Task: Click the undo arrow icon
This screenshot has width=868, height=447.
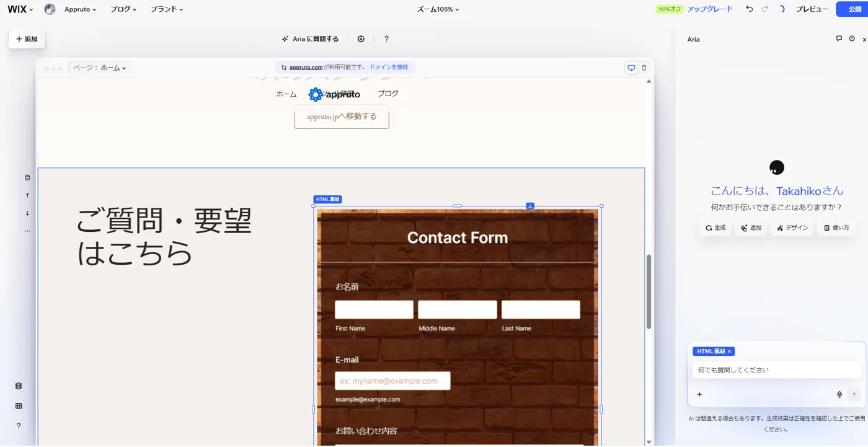Action: (750, 9)
